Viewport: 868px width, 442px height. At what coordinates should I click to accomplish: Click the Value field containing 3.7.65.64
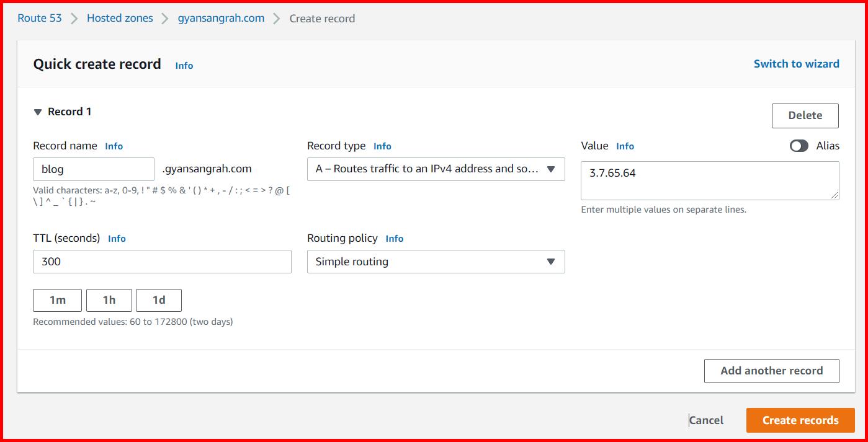point(709,180)
